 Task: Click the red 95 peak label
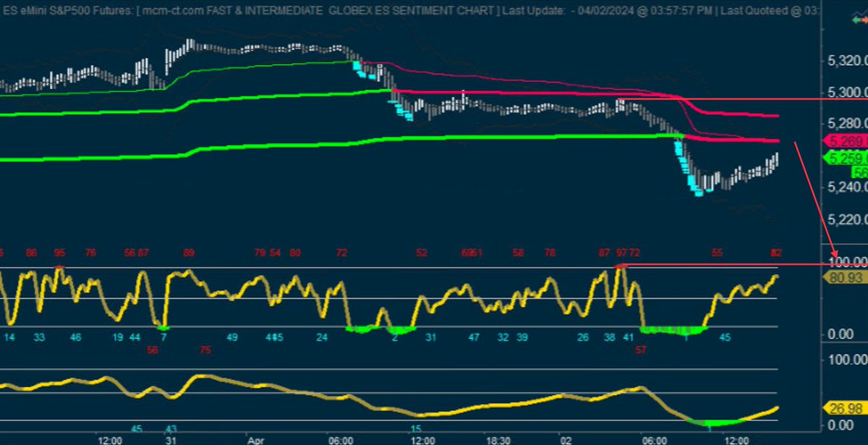(59, 253)
